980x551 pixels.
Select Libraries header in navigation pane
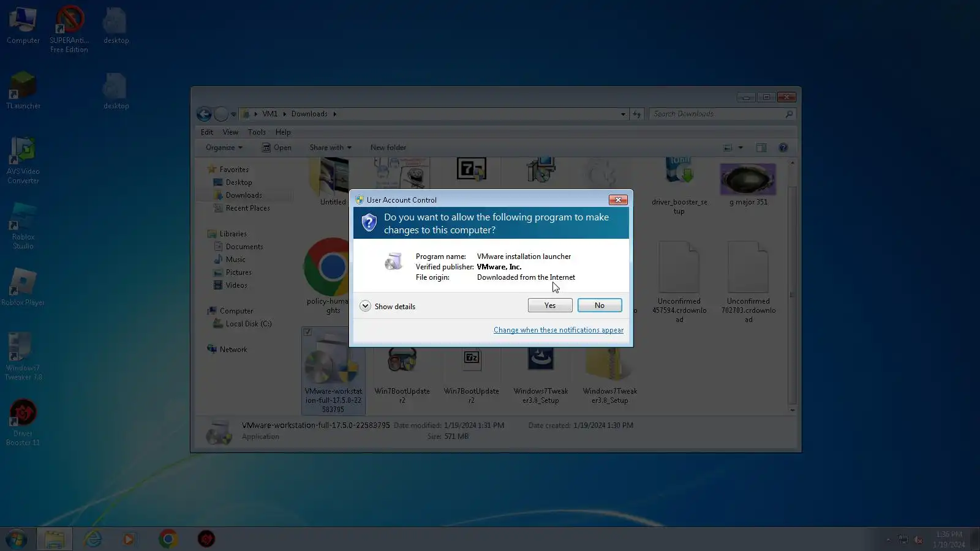coord(227,234)
